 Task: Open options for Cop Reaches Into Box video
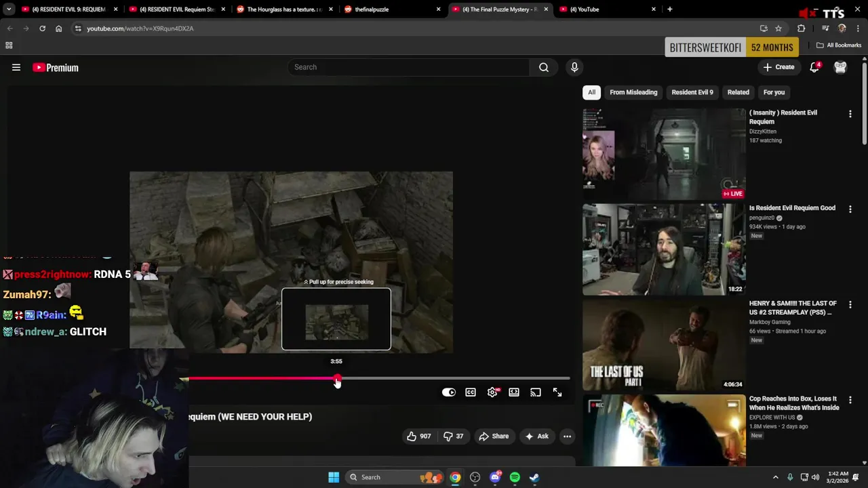tap(850, 400)
